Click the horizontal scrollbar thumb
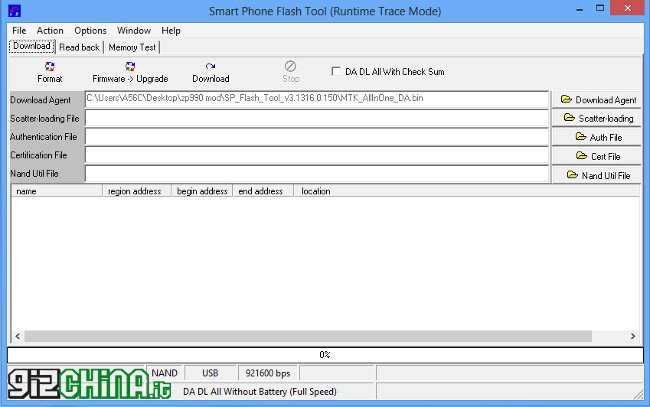Viewport: 650px width, 407px height. [x=308, y=336]
